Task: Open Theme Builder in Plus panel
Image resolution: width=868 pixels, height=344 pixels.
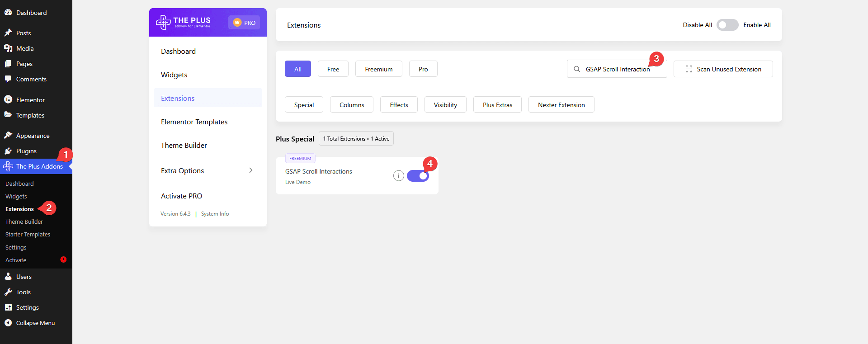Action: pyautogui.click(x=208, y=145)
